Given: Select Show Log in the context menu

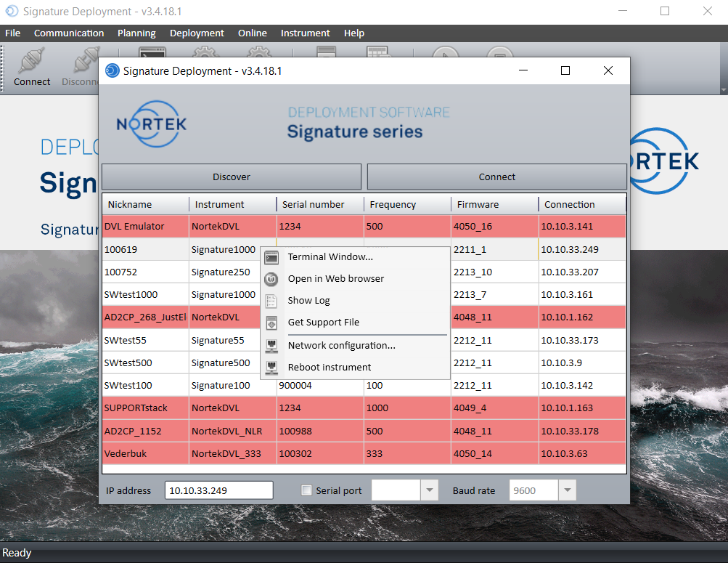Looking at the screenshot, I should 355,301.
